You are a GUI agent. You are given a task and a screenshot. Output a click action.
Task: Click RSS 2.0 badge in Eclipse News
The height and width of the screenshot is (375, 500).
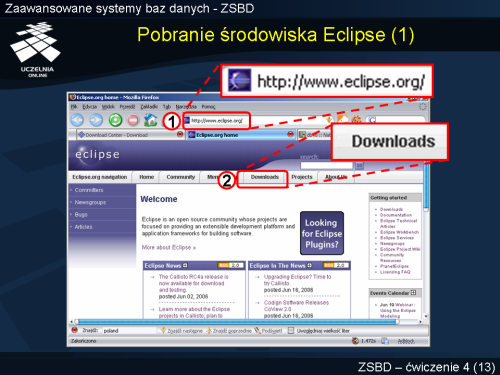click(231, 265)
